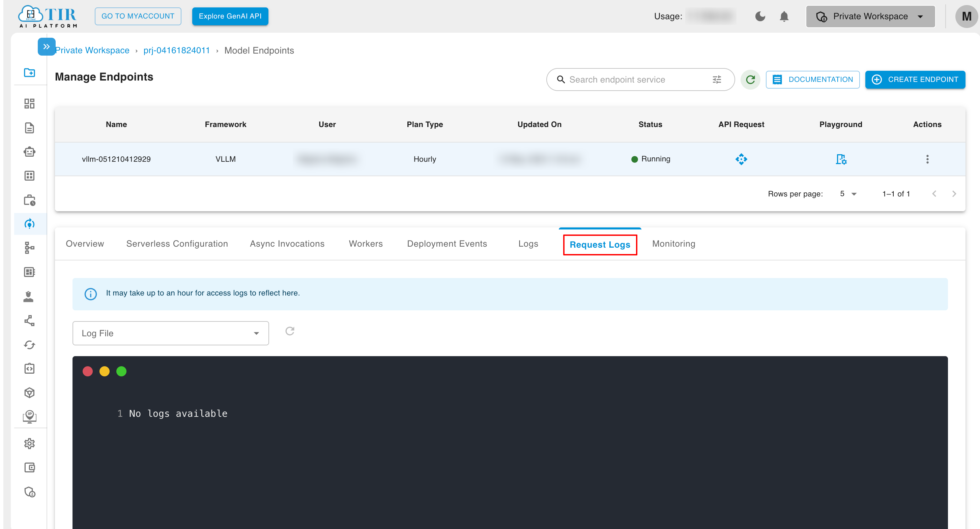Screen dimensions: 980x529
Task: Click the Model Endpoints breadcrumb text
Action: click(259, 51)
